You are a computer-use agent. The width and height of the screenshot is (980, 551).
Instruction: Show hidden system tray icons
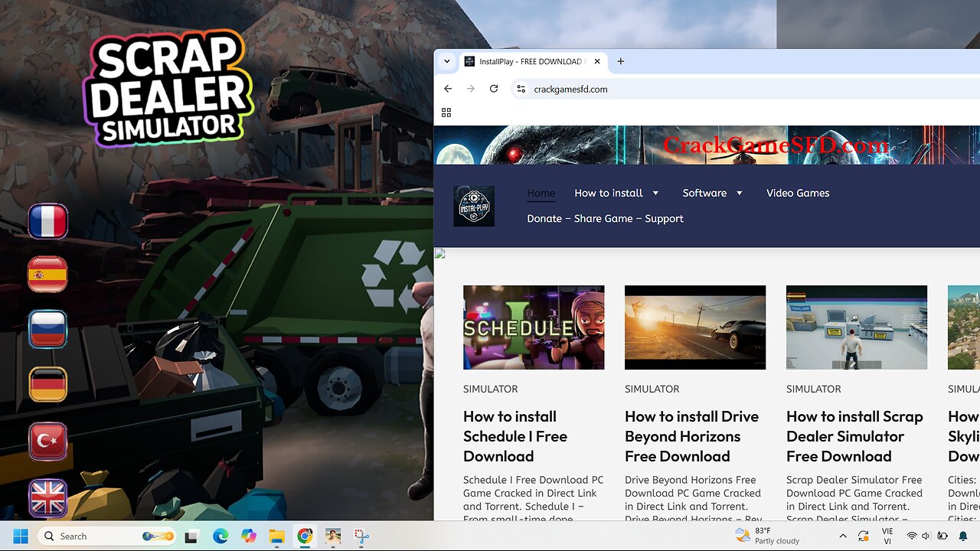coord(843,536)
